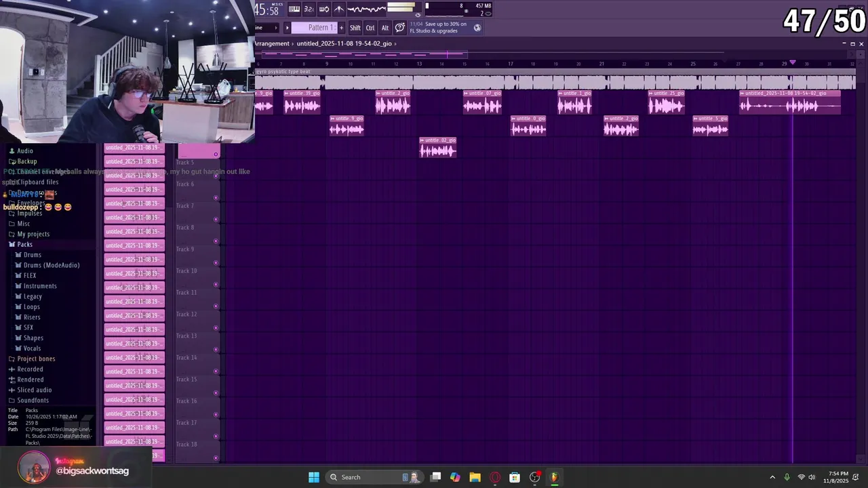
Task: Click Drums (ModeAudio) pack icon
Action: [18, 265]
